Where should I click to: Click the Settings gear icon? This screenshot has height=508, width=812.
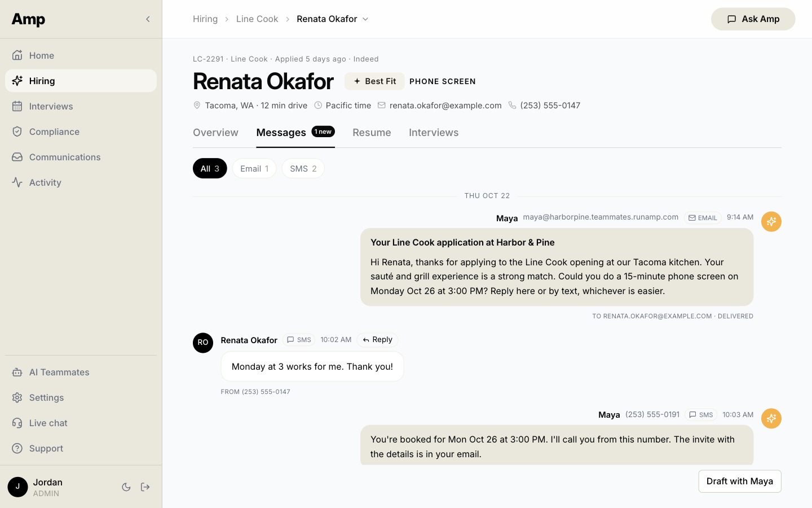17,397
